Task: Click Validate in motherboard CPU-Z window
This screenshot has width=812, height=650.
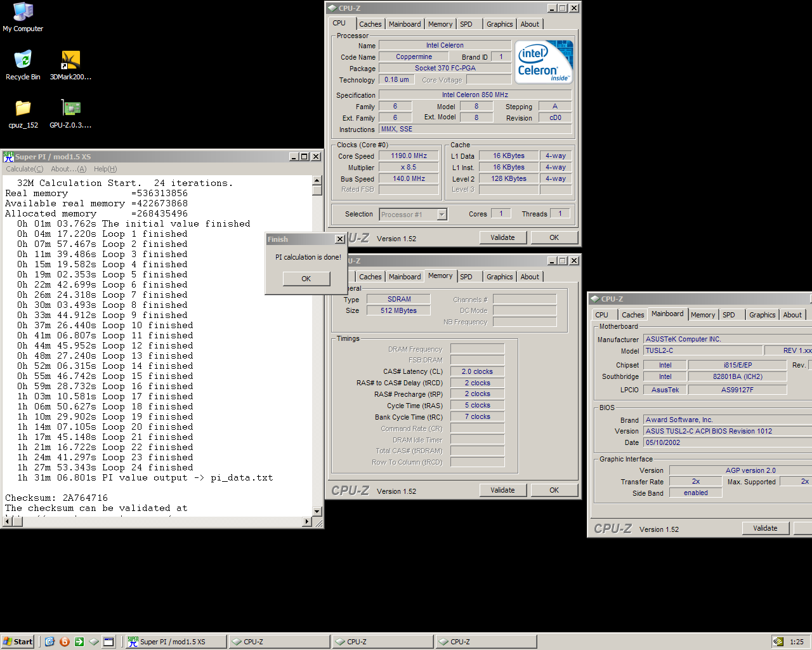Action: pyautogui.click(x=765, y=528)
